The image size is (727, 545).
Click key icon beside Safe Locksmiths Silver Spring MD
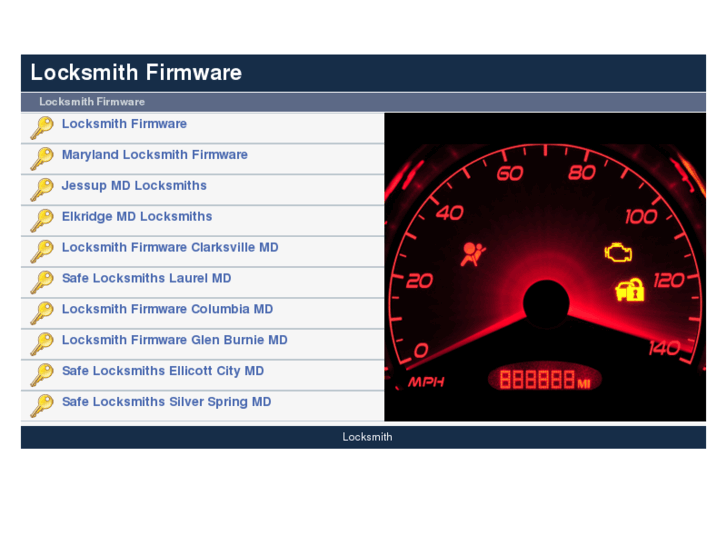[x=42, y=406]
